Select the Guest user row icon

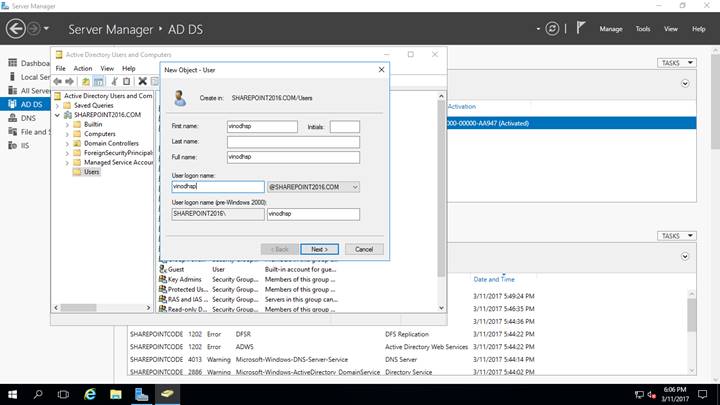point(163,269)
